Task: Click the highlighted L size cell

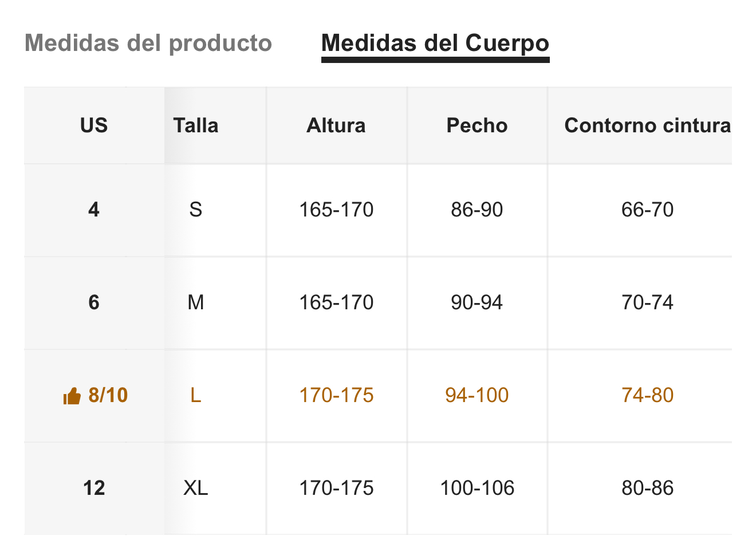Action: 196,396
